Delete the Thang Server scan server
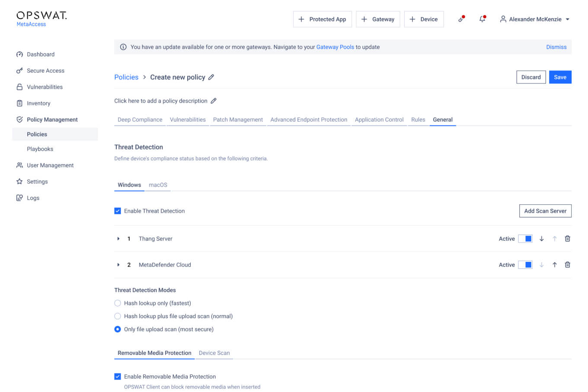This screenshot has width=588, height=392. click(x=567, y=239)
